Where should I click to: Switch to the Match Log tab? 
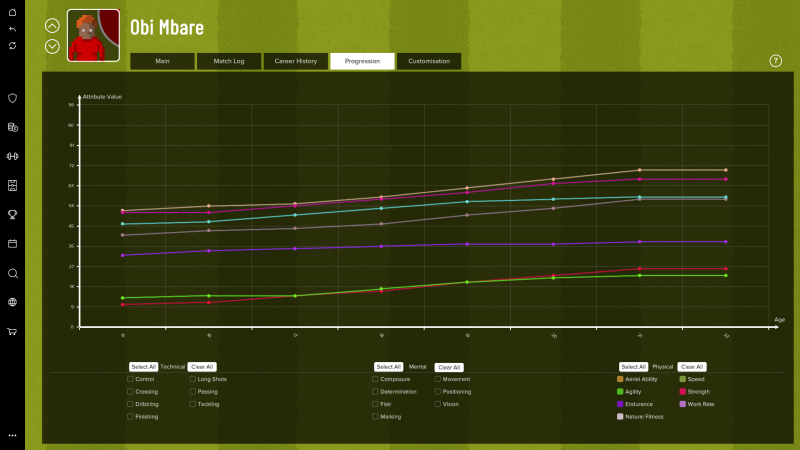pyautogui.click(x=228, y=61)
